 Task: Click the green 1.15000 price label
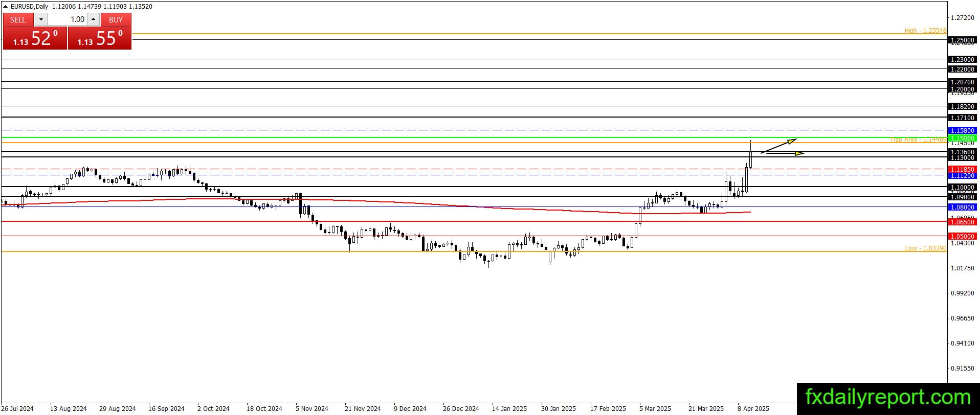click(x=962, y=138)
